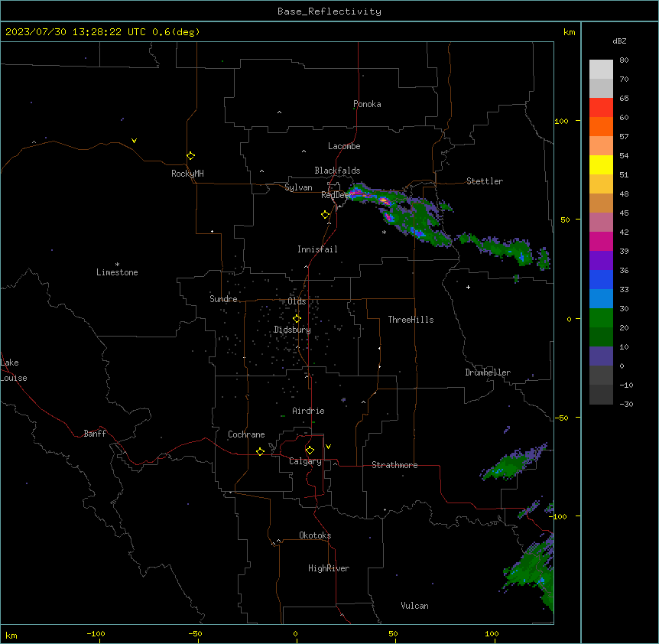Viewport: 659px width, 644px height.
Task: Click the yellow diamond marker south of RedDeer
Action: click(x=325, y=215)
